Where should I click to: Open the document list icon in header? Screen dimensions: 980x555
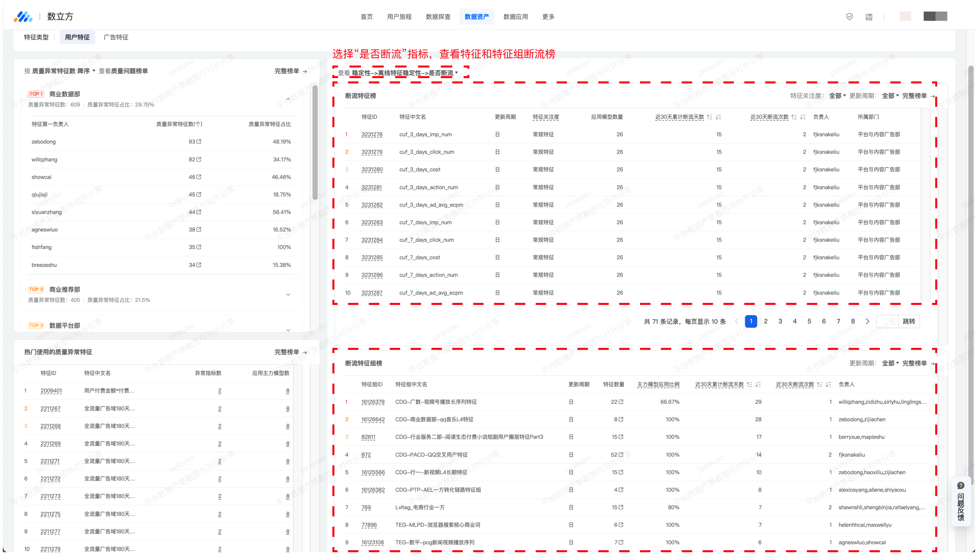[x=868, y=17]
